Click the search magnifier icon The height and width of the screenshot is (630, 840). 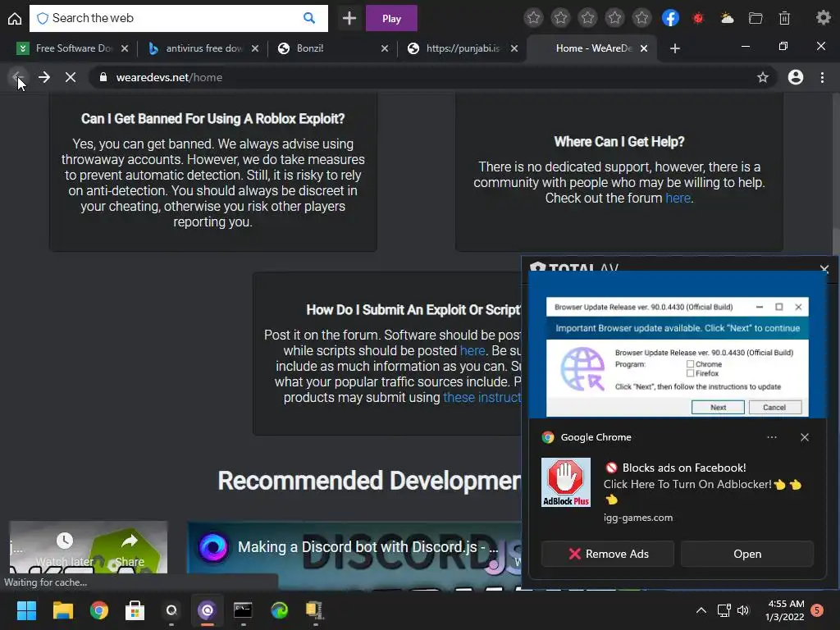click(309, 18)
